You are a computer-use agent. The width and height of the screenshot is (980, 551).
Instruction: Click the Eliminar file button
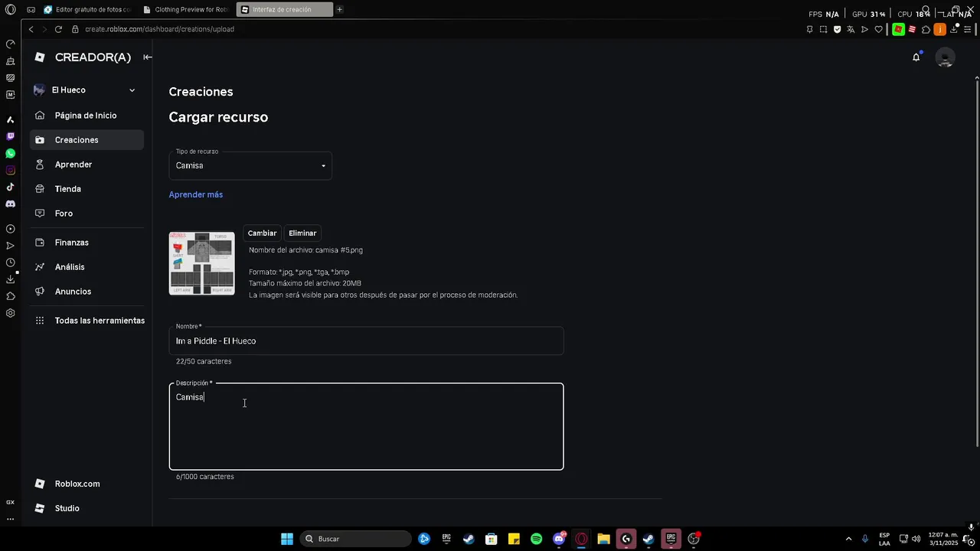[302, 233]
